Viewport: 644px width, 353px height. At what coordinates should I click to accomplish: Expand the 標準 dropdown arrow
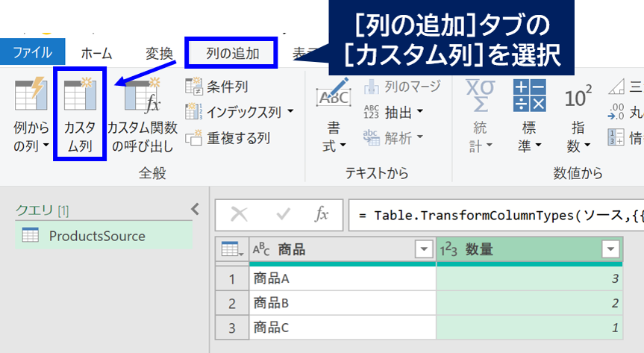539,145
